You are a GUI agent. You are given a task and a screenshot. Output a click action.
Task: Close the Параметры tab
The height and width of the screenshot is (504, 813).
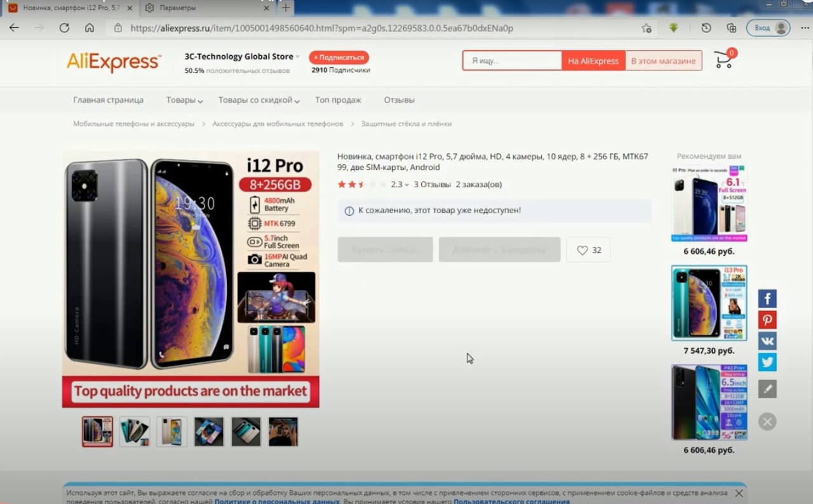coord(265,8)
